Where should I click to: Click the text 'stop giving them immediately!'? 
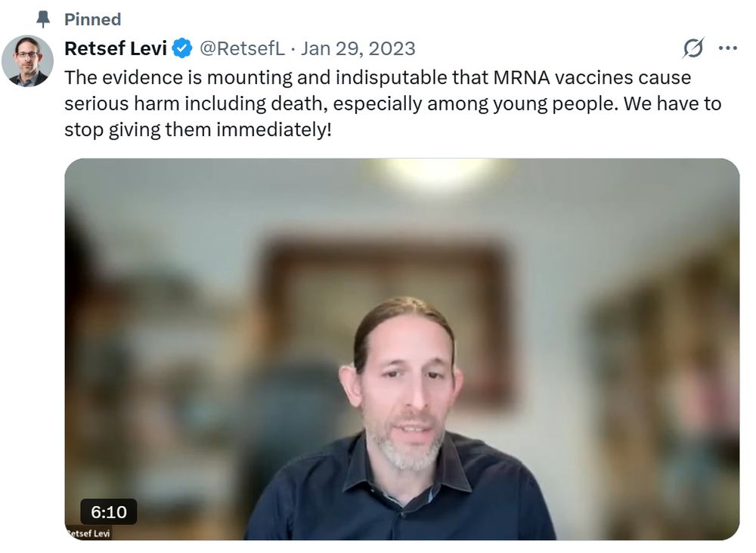[x=198, y=130]
